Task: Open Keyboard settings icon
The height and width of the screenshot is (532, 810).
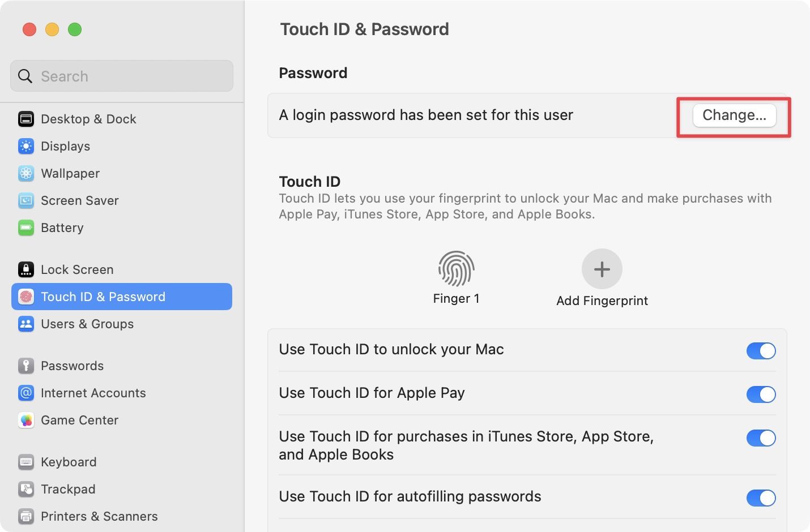Action: [x=26, y=462]
